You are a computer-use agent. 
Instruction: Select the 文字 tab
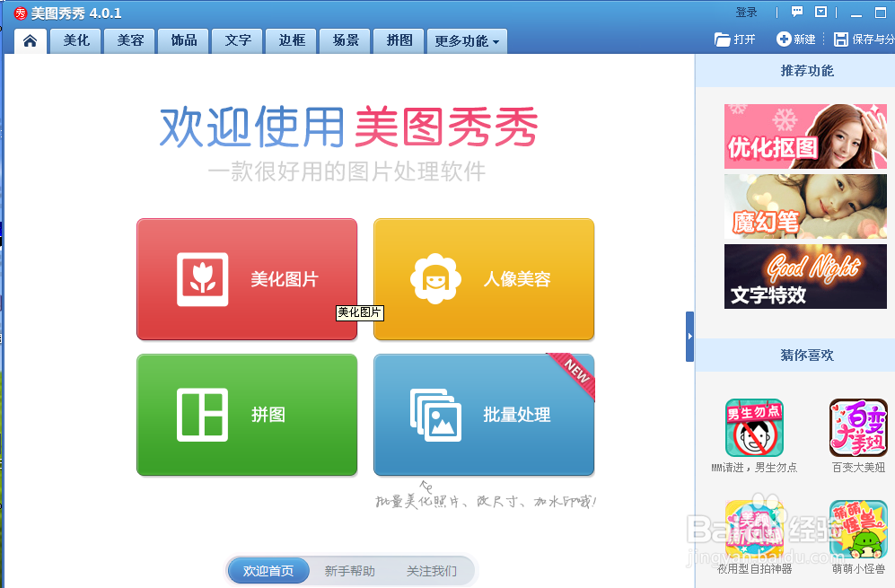point(238,40)
